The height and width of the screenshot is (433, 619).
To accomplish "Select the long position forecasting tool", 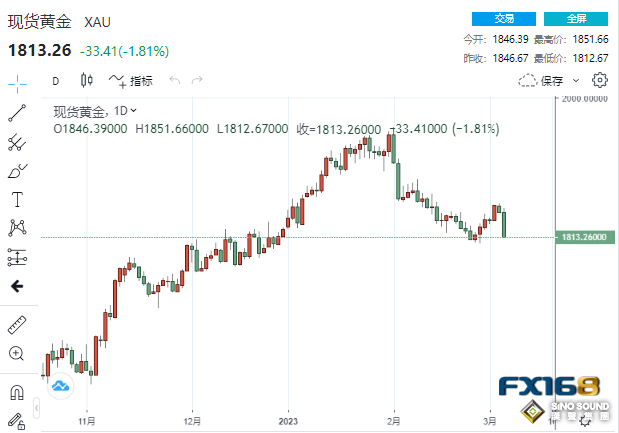I will (17, 257).
